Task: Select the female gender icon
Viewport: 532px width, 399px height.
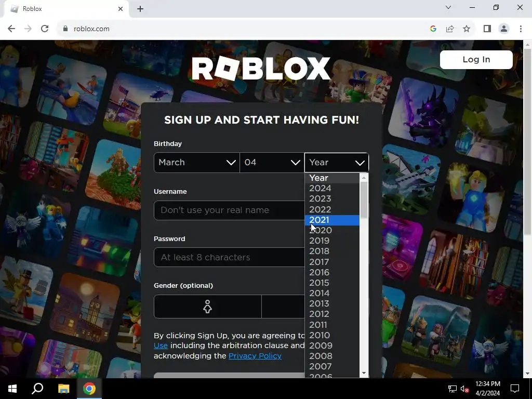Action: (208, 307)
